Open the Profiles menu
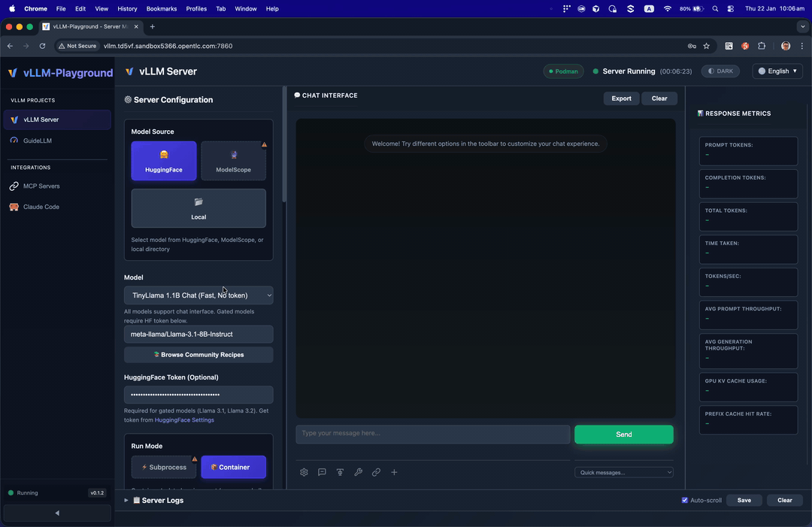Screen dimensions: 812x527 [196, 9]
